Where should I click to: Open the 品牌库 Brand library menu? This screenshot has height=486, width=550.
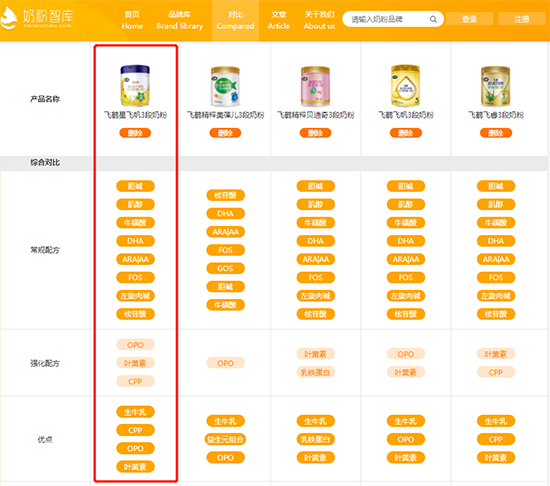point(180,20)
